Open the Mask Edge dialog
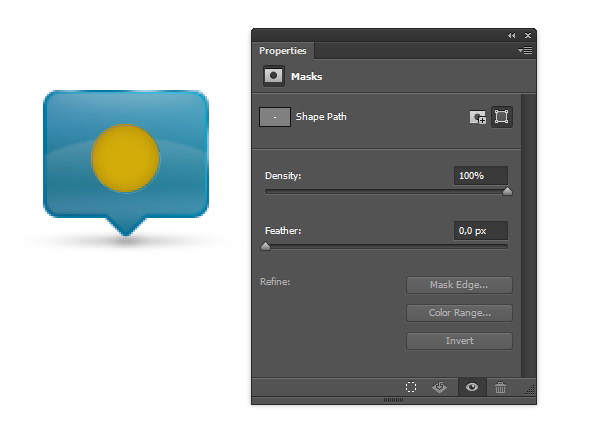The width and height of the screenshot is (600, 427). tap(459, 285)
